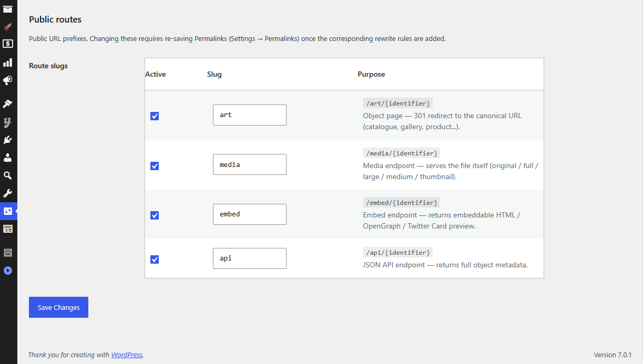Click the /art/{identifier} code label
This screenshot has width=643, height=364.
(398, 103)
